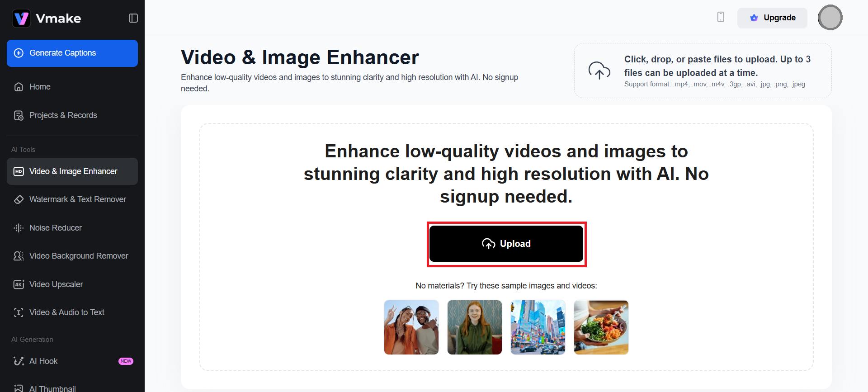Screen dimensions: 868x392
Task: Select the salad bowl sample thumbnail
Action: click(601, 327)
